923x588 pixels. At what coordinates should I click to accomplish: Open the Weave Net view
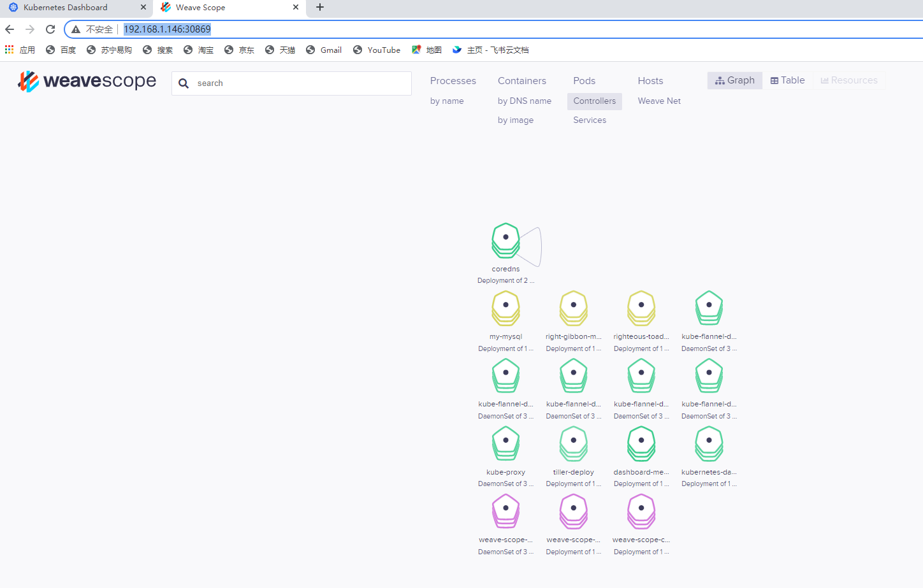659,101
